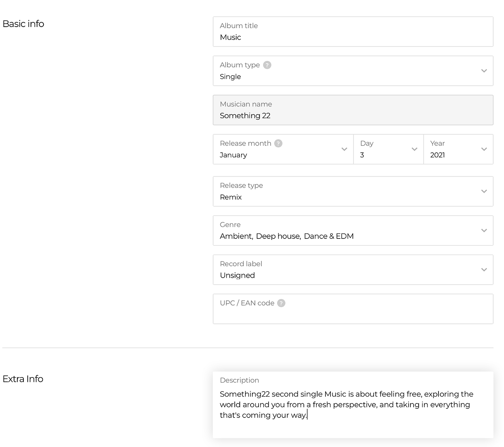This screenshot has height=447, width=504.
Task: Click the Album type help icon
Action: tap(267, 65)
